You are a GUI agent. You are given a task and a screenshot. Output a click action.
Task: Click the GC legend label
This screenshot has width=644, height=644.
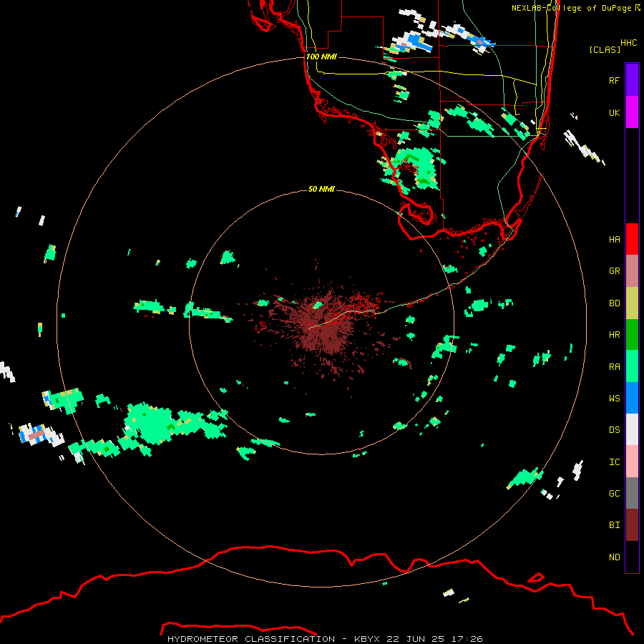[x=615, y=494]
